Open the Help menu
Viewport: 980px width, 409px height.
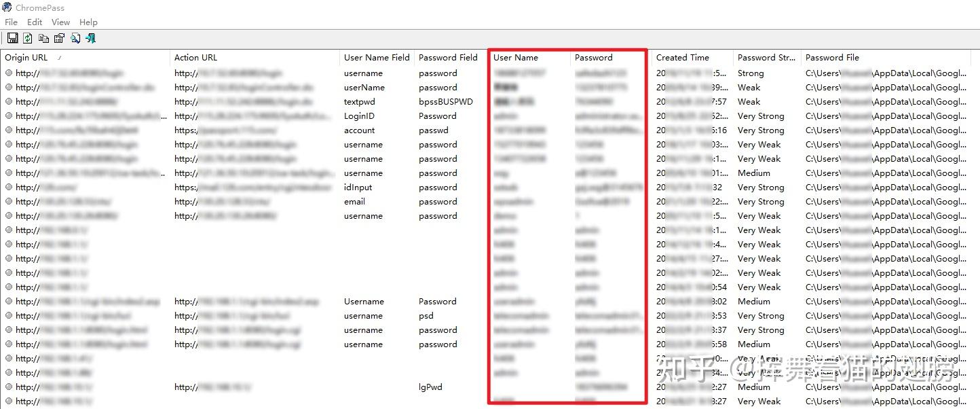pos(88,22)
